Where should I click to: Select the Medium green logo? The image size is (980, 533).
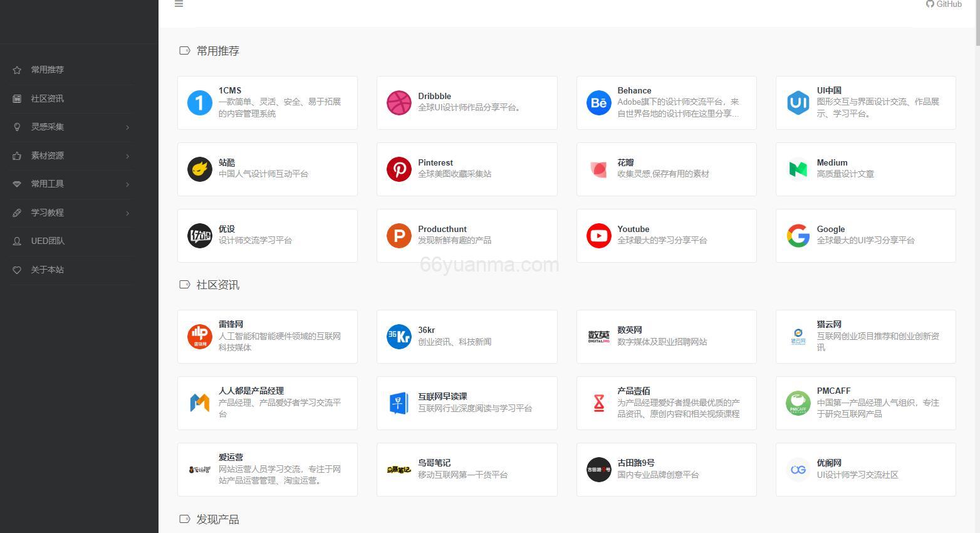tap(798, 169)
